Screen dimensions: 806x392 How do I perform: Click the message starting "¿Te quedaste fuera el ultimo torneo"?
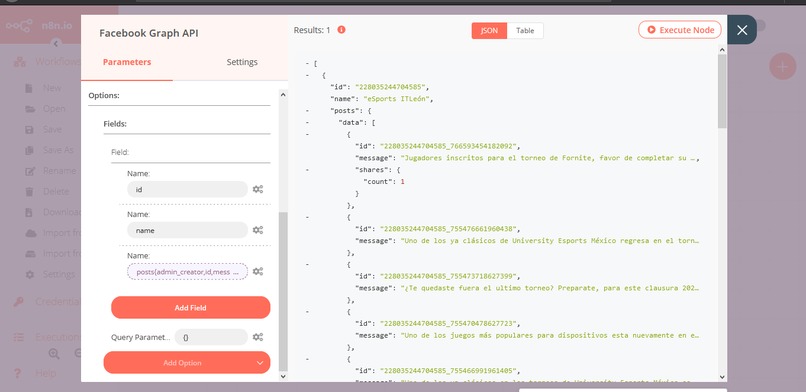pyautogui.click(x=549, y=288)
